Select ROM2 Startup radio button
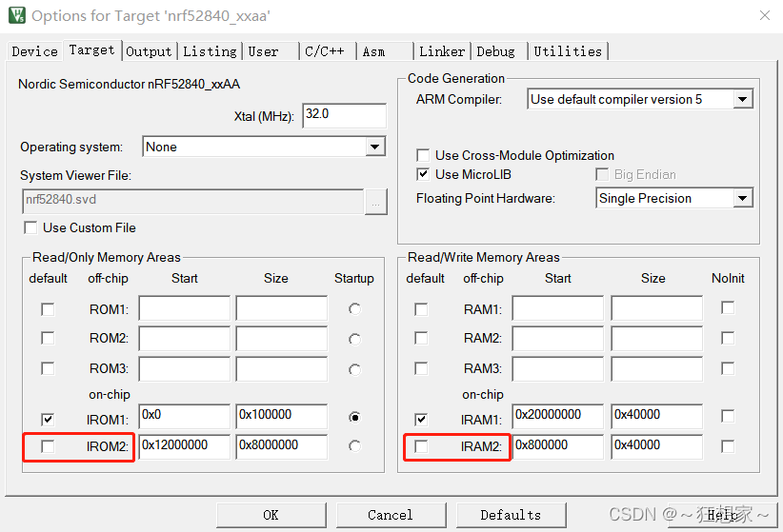This screenshot has height=532, width=783. (x=354, y=340)
